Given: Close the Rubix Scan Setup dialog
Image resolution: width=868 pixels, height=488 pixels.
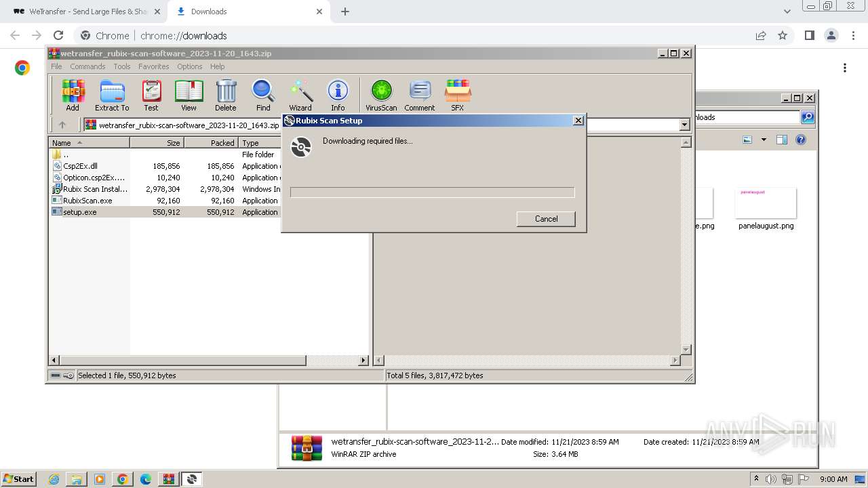Looking at the screenshot, I should 578,121.
